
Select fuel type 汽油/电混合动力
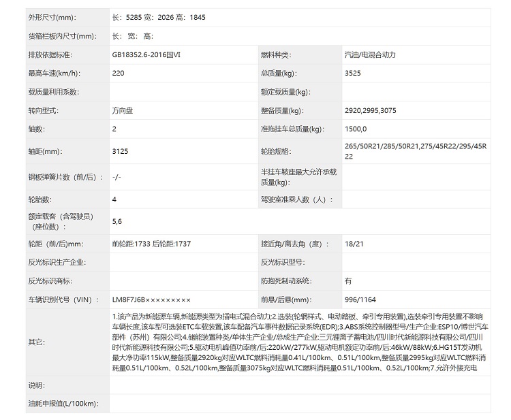click(x=370, y=54)
